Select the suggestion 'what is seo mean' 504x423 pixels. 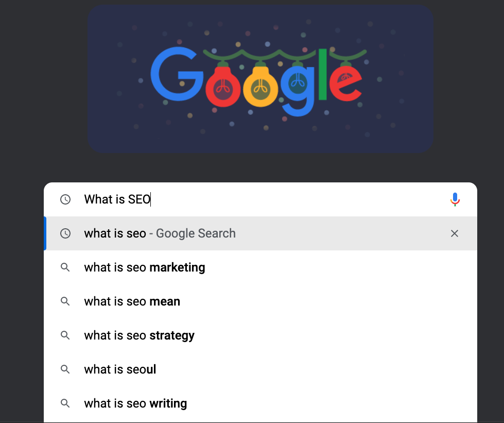click(x=132, y=301)
